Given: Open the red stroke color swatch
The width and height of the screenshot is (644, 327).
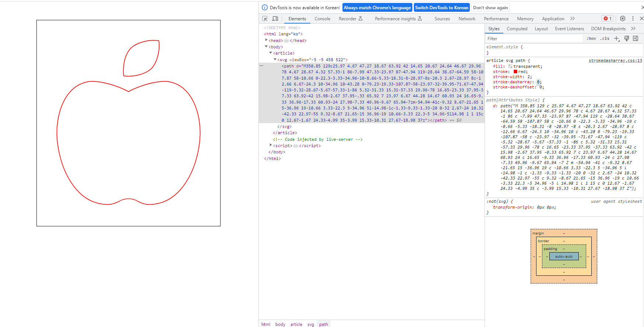Looking at the screenshot, I should pyautogui.click(x=515, y=72).
